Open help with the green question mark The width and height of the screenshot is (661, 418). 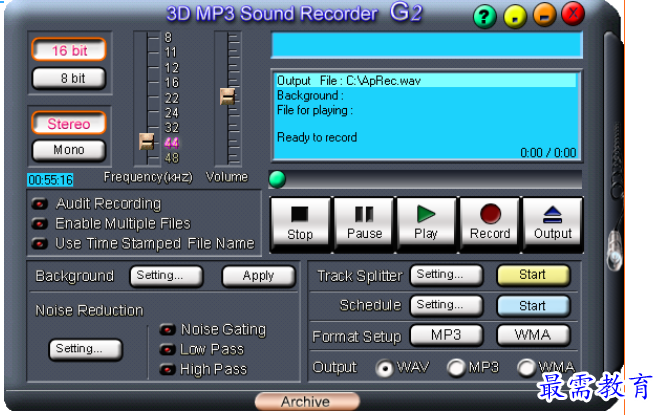[484, 16]
